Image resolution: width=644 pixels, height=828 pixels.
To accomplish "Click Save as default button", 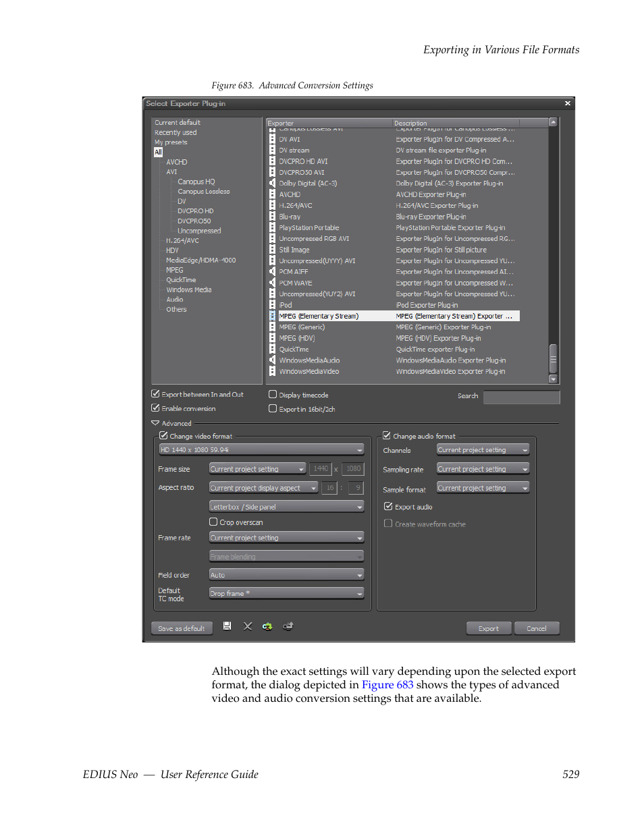I will point(182,628).
